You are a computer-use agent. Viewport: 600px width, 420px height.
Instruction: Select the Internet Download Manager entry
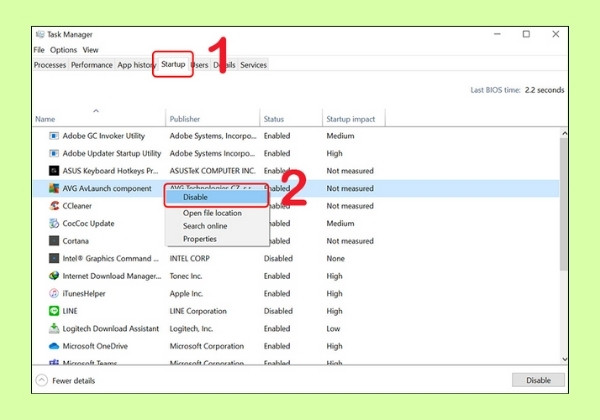[x=112, y=276]
